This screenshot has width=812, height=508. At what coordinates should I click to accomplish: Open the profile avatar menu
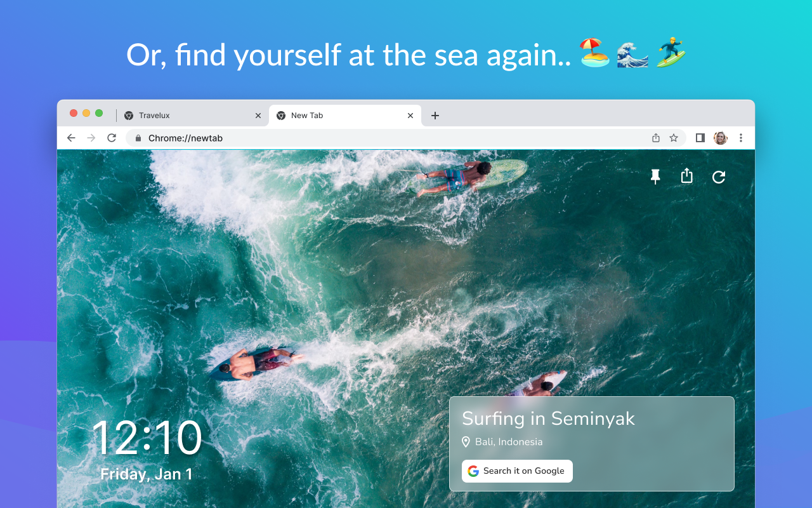tap(720, 138)
